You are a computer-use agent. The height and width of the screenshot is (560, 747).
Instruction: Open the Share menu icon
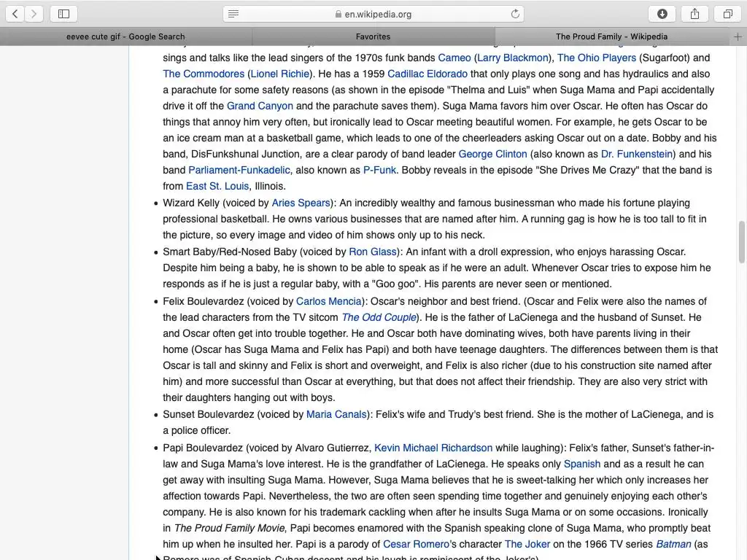(694, 14)
